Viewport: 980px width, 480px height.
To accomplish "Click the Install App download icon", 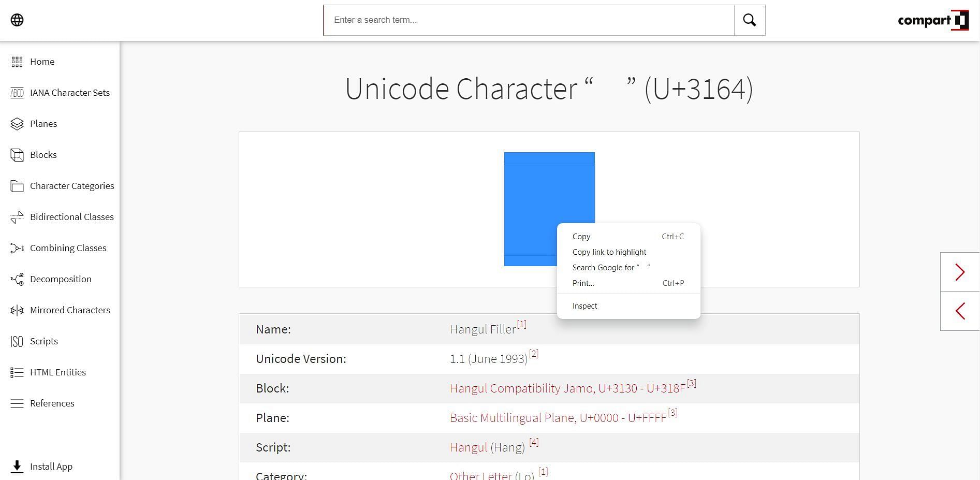I will pos(17,467).
